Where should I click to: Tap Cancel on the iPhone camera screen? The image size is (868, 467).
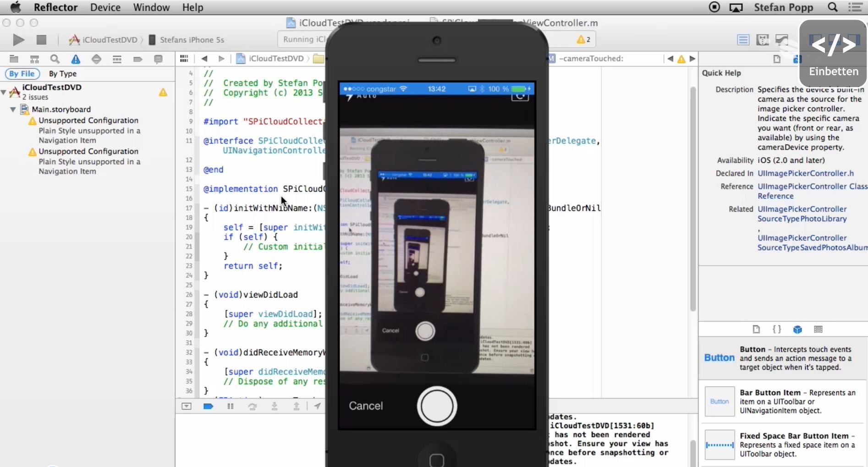point(366,406)
